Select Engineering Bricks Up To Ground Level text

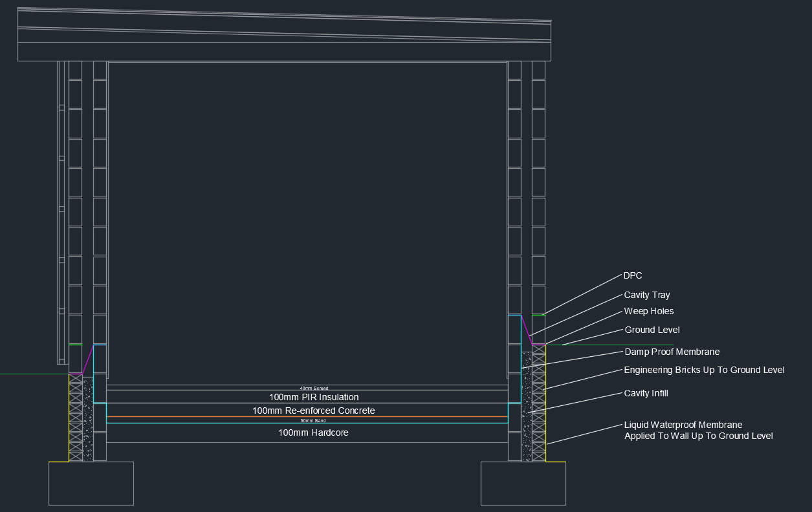point(703,370)
